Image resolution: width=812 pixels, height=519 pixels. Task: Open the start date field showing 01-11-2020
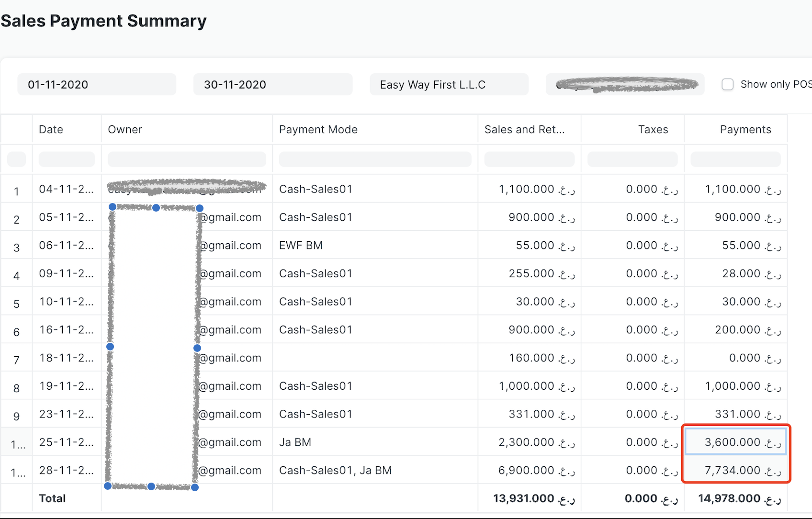[x=96, y=84]
